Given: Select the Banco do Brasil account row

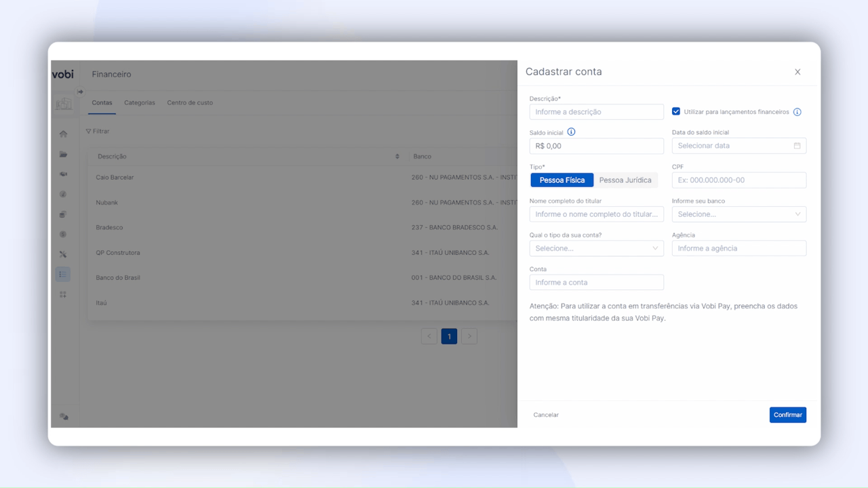Looking at the screenshot, I should (302, 278).
